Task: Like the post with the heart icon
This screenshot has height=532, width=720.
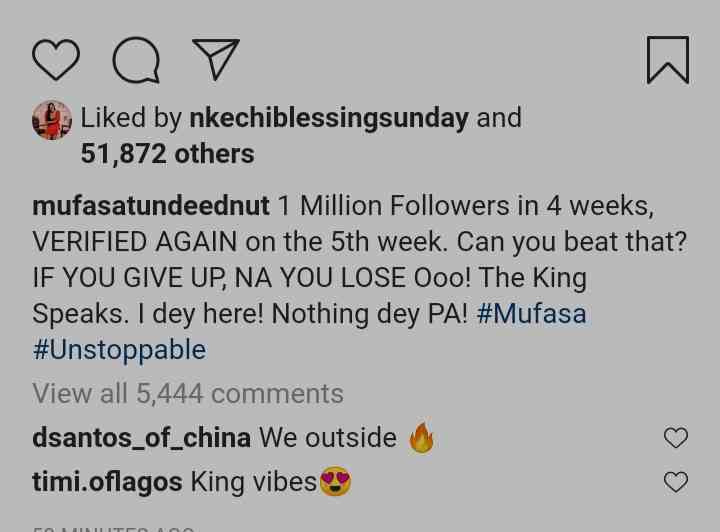Action: [x=56, y=60]
